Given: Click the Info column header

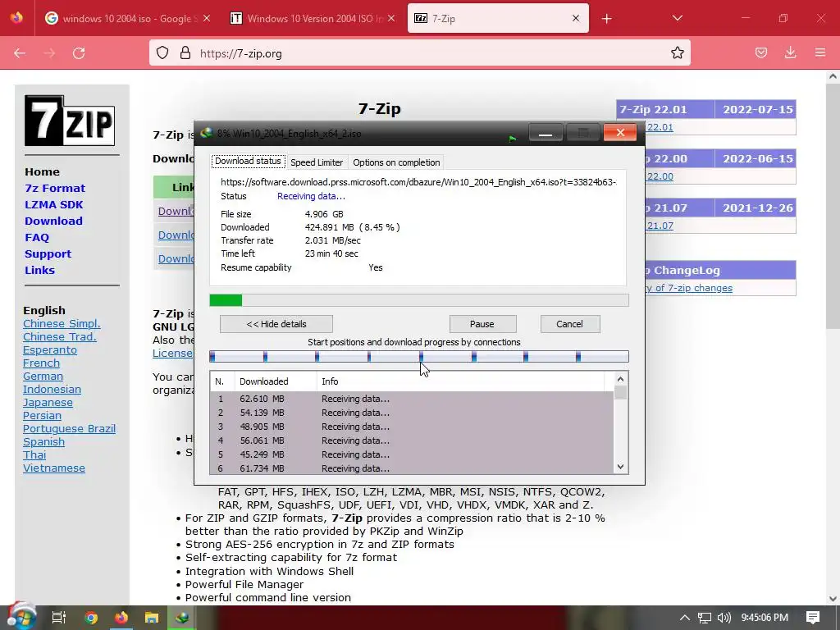Looking at the screenshot, I should [461, 381].
